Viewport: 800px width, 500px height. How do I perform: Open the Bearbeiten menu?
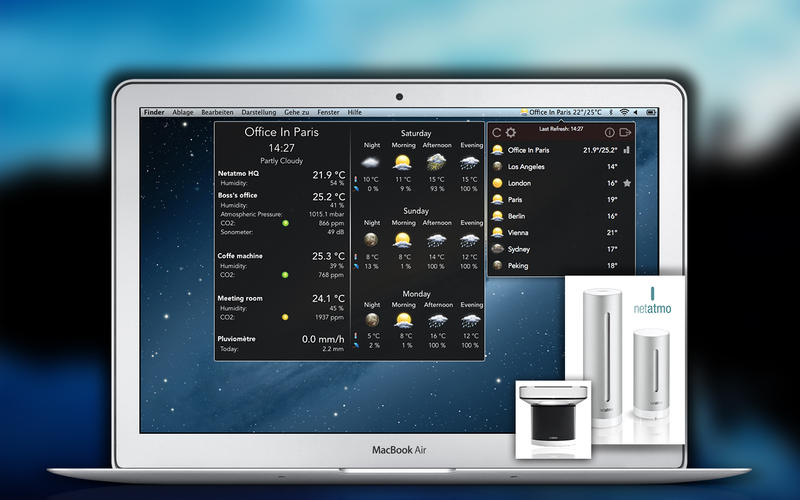217,112
